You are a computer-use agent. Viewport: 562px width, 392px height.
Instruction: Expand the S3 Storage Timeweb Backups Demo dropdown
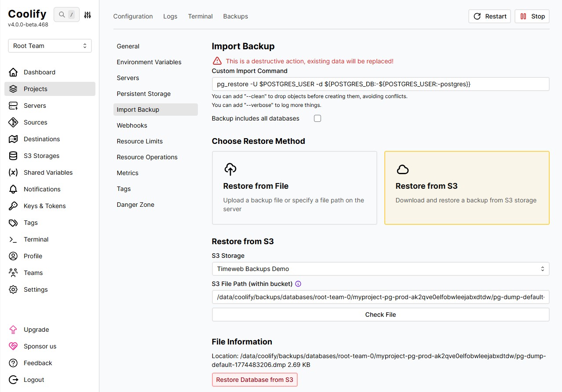(x=381, y=269)
